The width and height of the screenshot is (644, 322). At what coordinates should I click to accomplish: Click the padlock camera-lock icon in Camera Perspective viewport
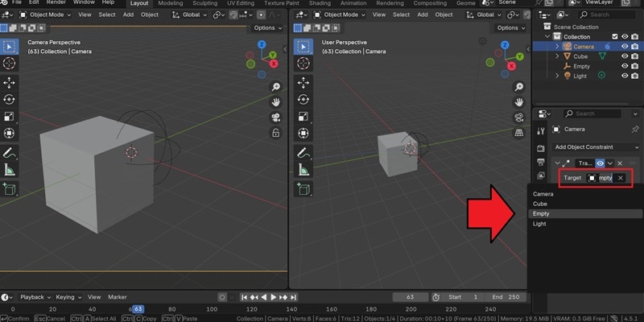275,133
